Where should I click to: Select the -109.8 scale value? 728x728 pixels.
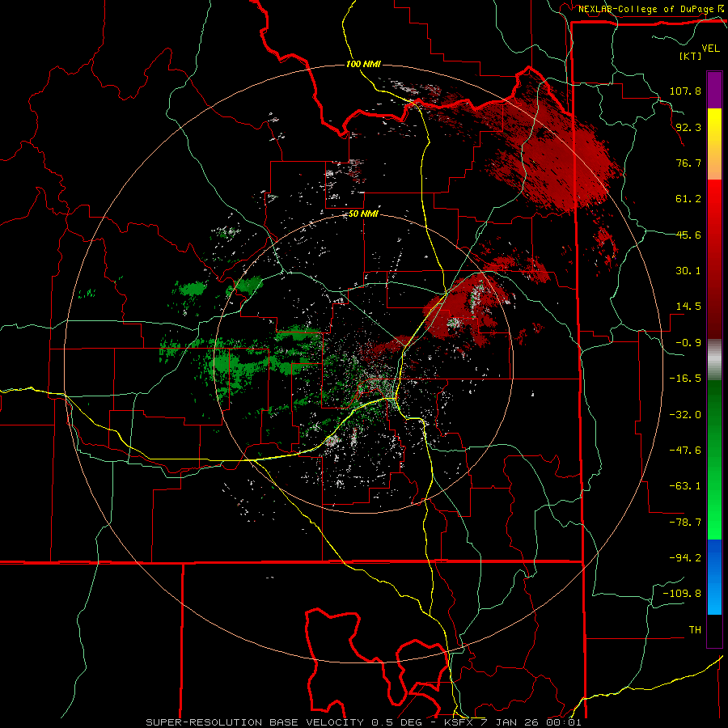coord(682,594)
